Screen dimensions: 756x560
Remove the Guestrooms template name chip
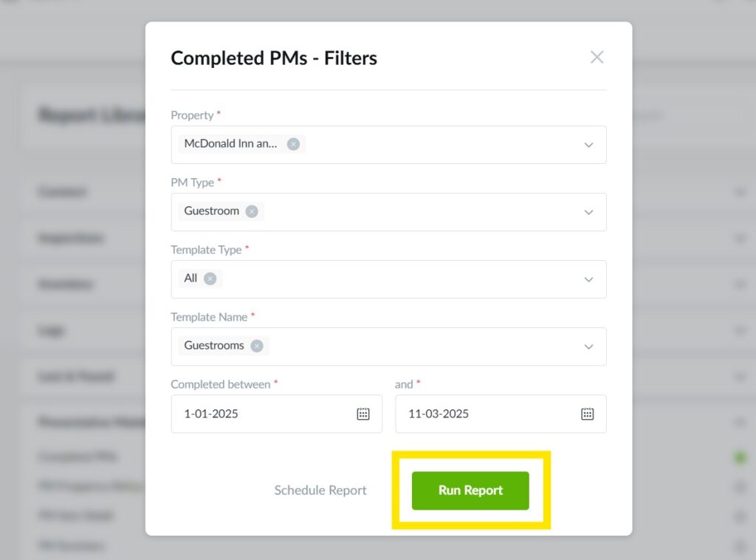256,346
